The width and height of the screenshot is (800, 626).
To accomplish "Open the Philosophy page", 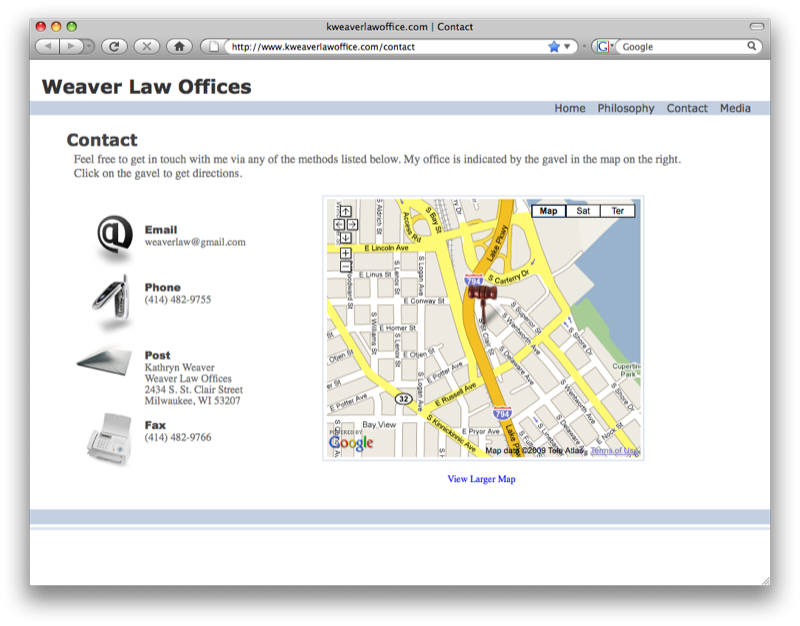I will click(626, 108).
